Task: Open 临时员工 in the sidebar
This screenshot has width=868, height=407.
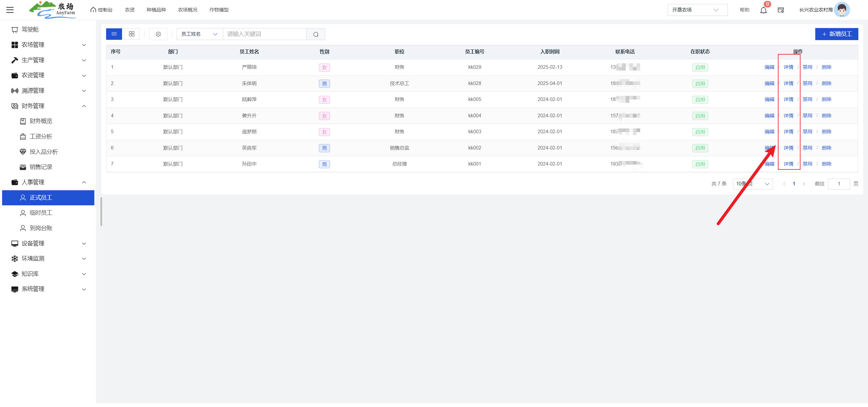Action: [41, 213]
